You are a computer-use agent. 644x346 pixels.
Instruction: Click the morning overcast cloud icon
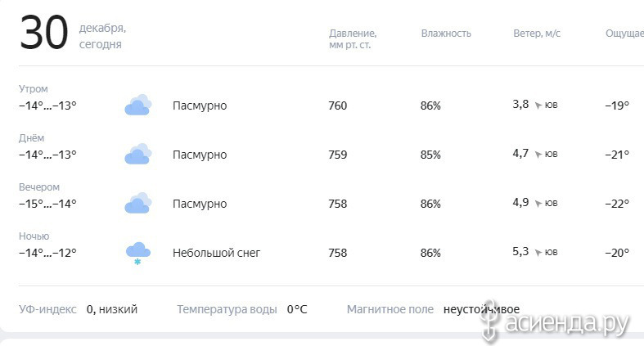pos(138,105)
